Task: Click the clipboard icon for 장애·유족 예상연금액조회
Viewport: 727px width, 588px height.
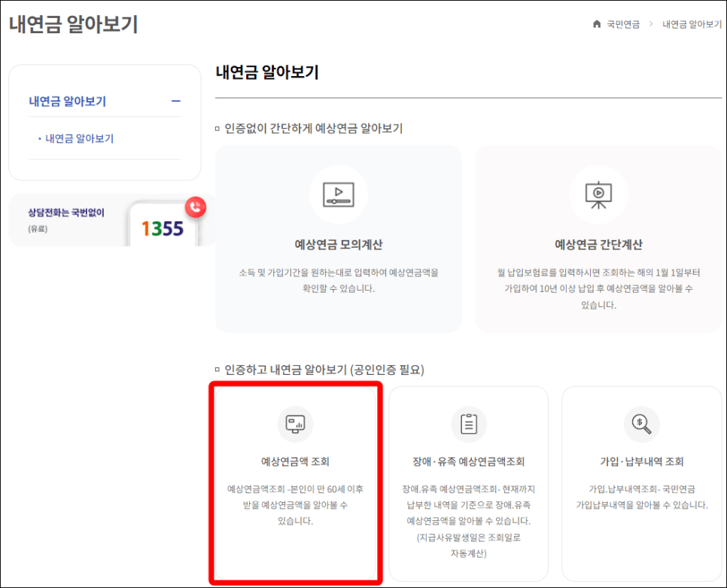Action: (469, 423)
